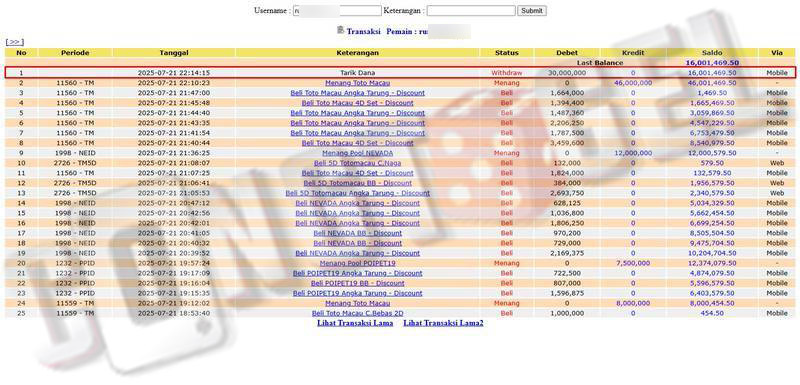This screenshot has width=800, height=385.
Task: Open Menang Toto Macau link in row 24
Action: tap(357, 303)
